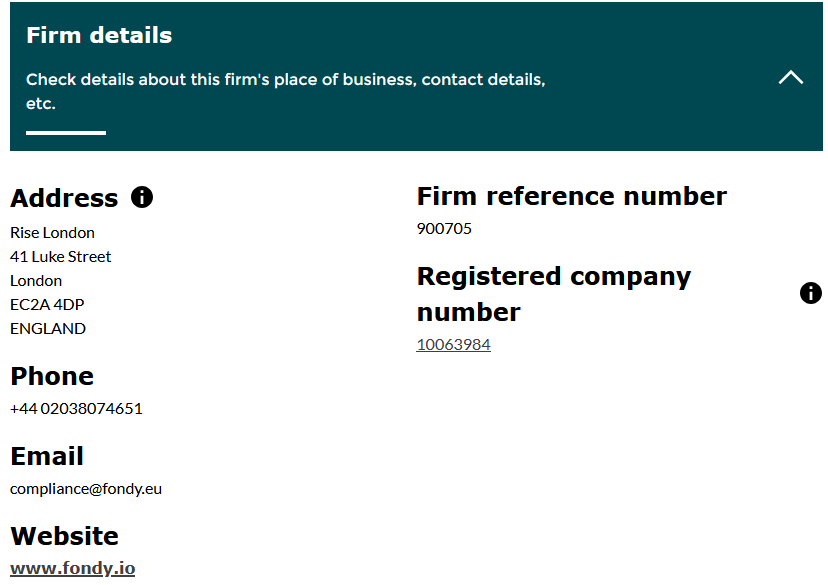Click the info icon beside Registered company number
828x585 pixels.
click(x=811, y=293)
